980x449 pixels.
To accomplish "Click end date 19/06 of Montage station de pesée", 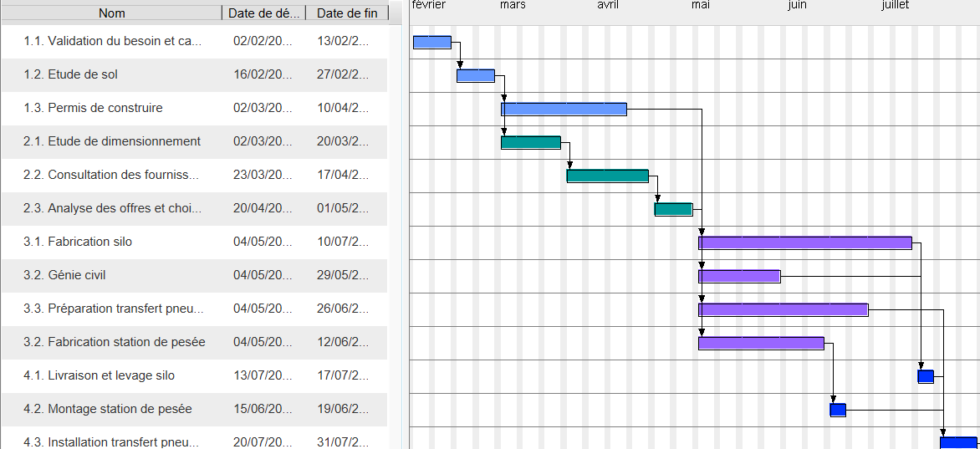I will coord(343,409).
